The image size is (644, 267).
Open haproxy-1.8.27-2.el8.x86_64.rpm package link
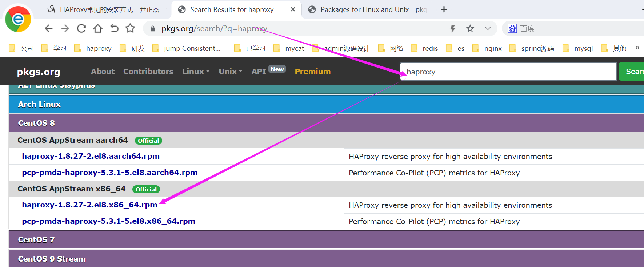(x=89, y=205)
